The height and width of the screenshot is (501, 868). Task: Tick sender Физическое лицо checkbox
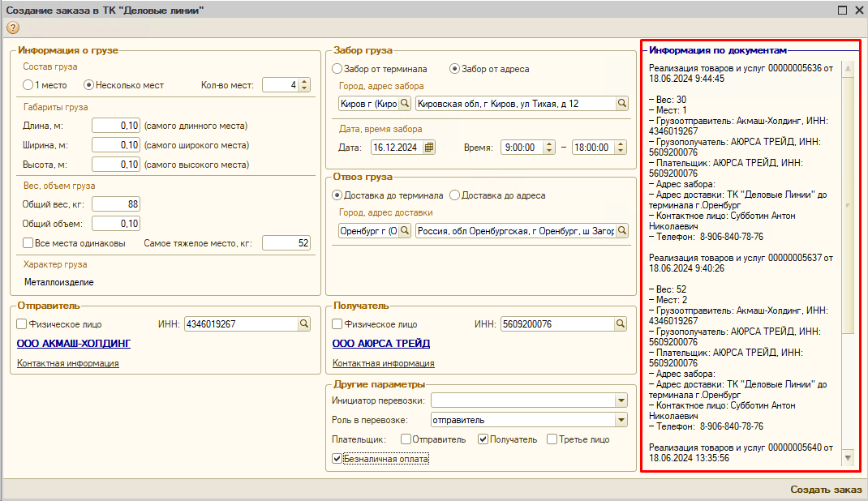click(x=22, y=324)
